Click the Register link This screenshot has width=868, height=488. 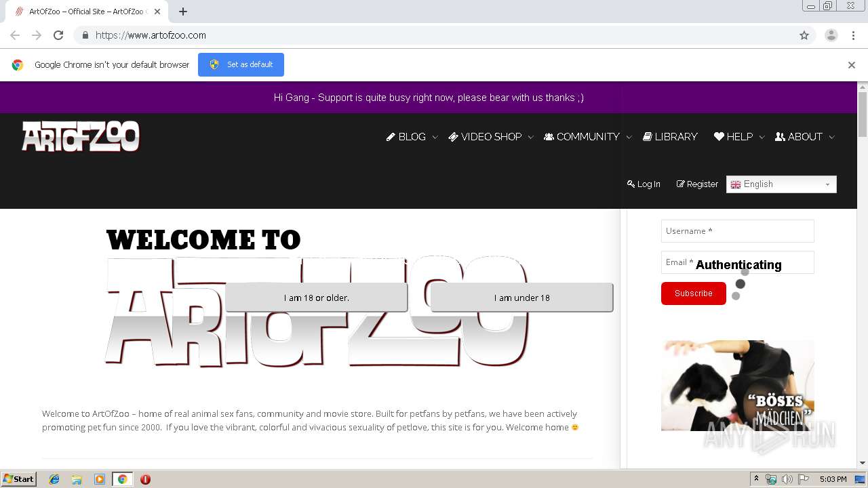pos(697,184)
